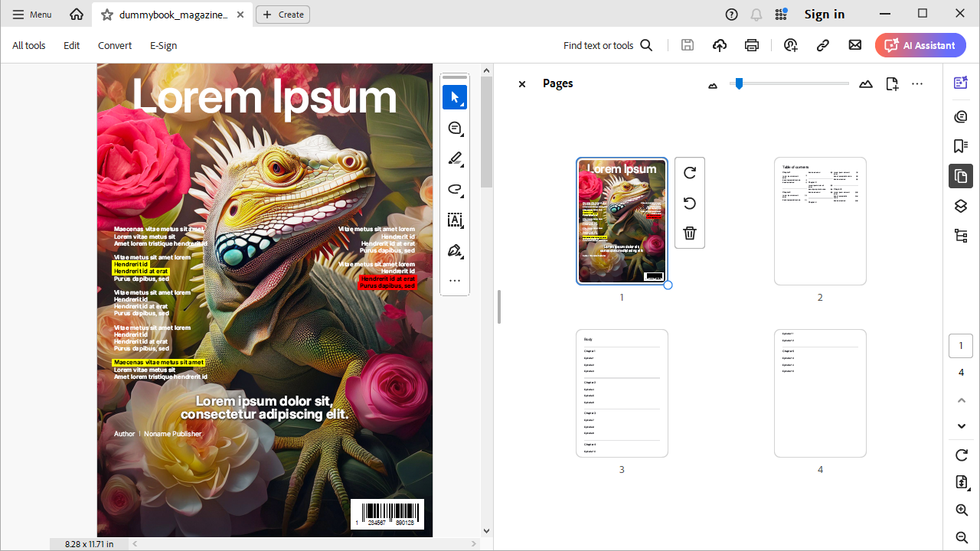Select the freehand draw tool

(x=455, y=189)
